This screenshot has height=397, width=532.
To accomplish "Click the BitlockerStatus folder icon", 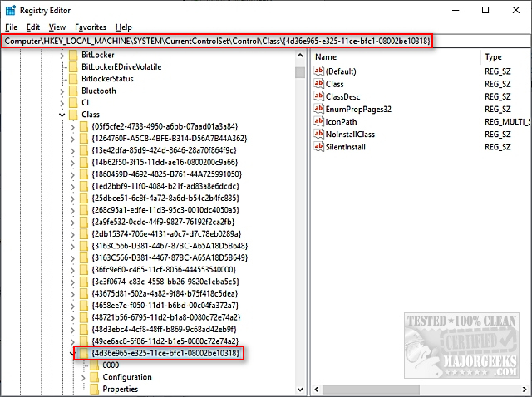I will [x=73, y=79].
